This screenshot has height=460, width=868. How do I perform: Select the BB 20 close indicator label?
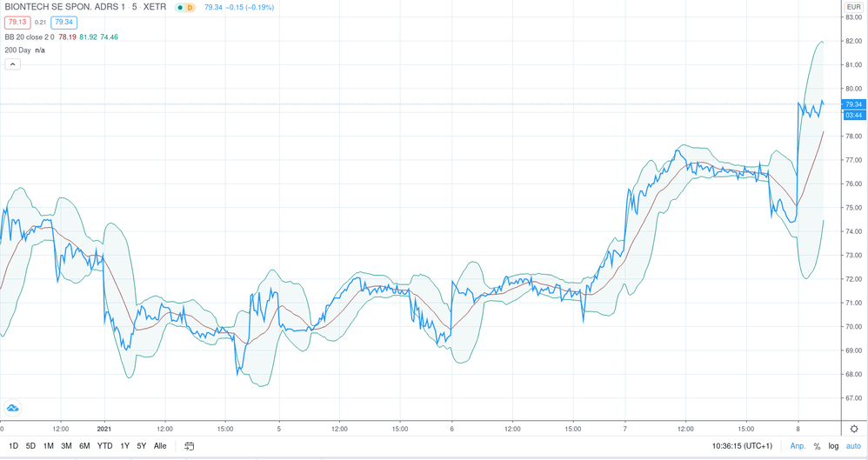30,37
